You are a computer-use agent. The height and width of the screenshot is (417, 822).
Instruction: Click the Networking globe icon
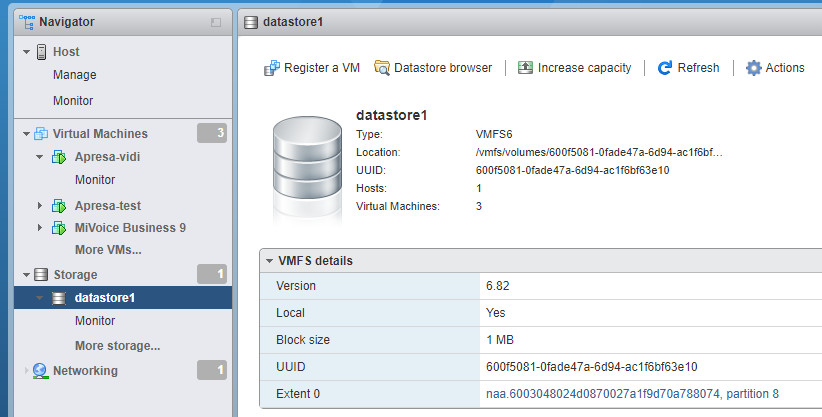tap(41, 371)
